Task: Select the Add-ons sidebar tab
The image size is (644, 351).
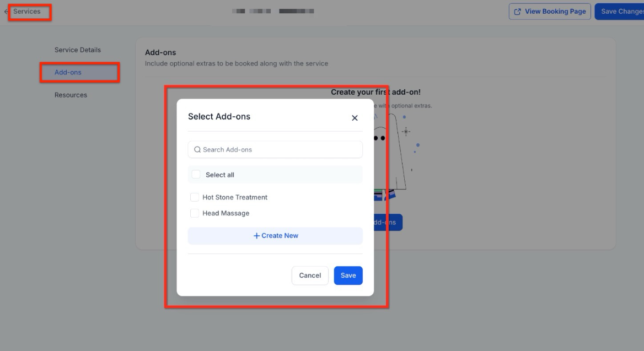Action: pyautogui.click(x=68, y=73)
